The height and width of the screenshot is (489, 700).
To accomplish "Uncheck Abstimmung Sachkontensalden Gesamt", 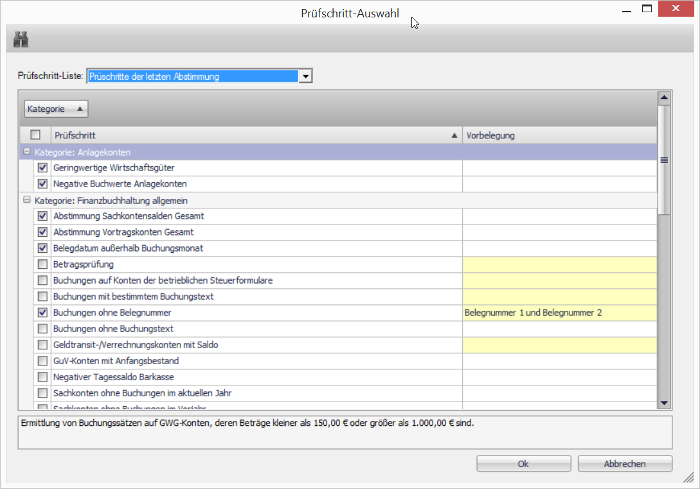I will pyautogui.click(x=42, y=216).
